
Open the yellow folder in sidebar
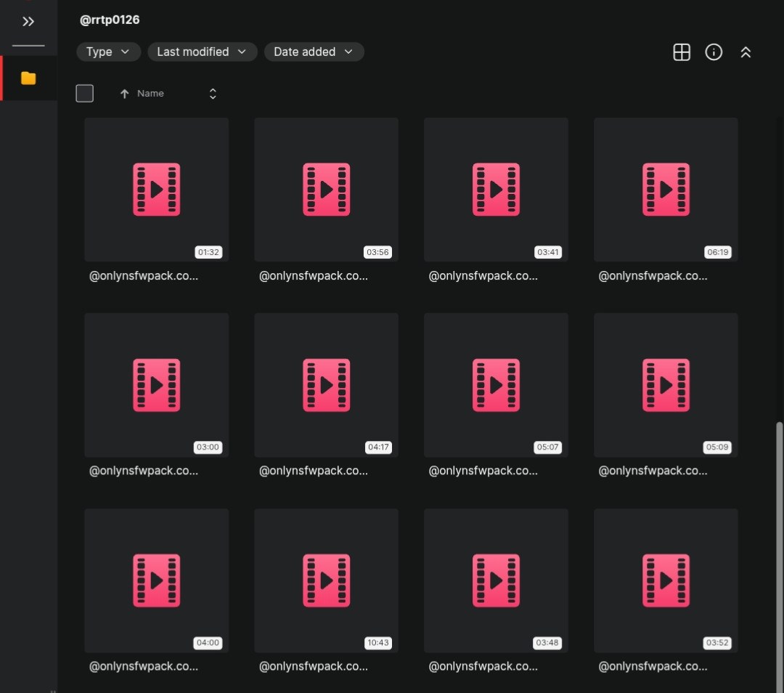pos(28,78)
